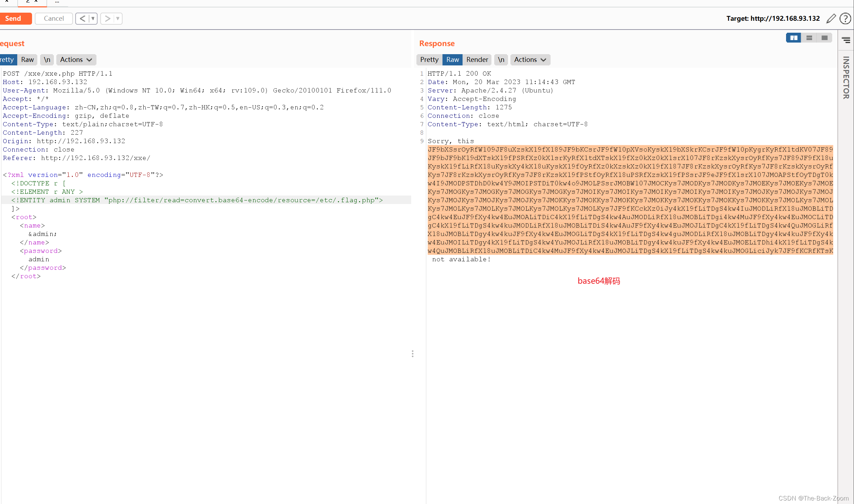Switch Response view to Pretty

pyautogui.click(x=429, y=60)
